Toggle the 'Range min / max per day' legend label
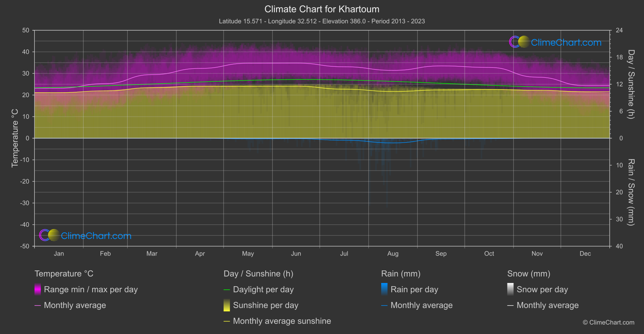The image size is (644, 334). (91, 289)
